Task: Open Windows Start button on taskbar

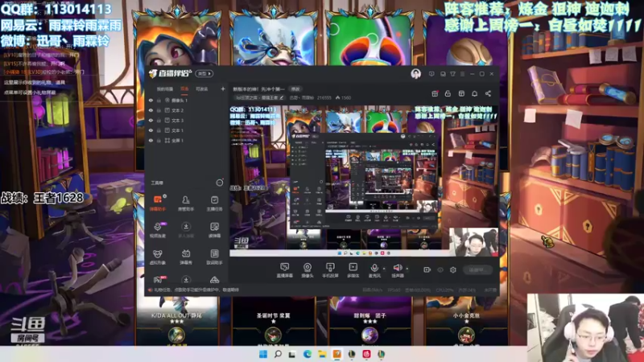Action: tap(263, 354)
